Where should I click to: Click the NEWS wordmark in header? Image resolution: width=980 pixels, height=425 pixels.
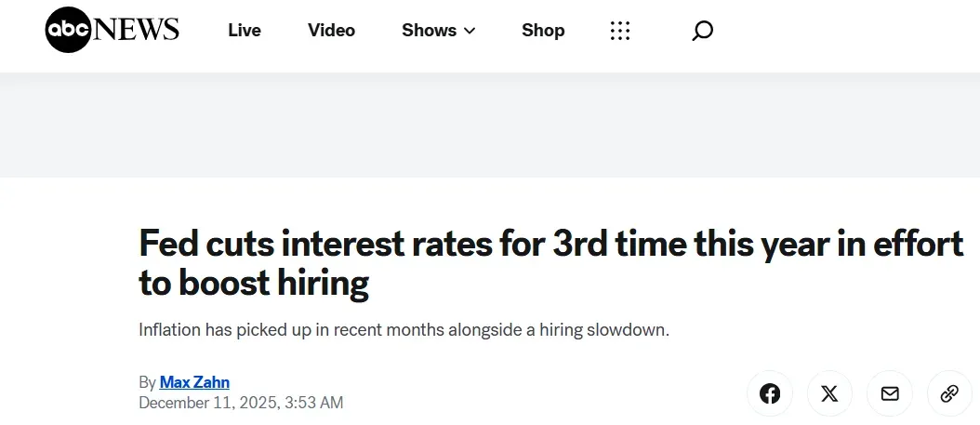click(136, 31)
